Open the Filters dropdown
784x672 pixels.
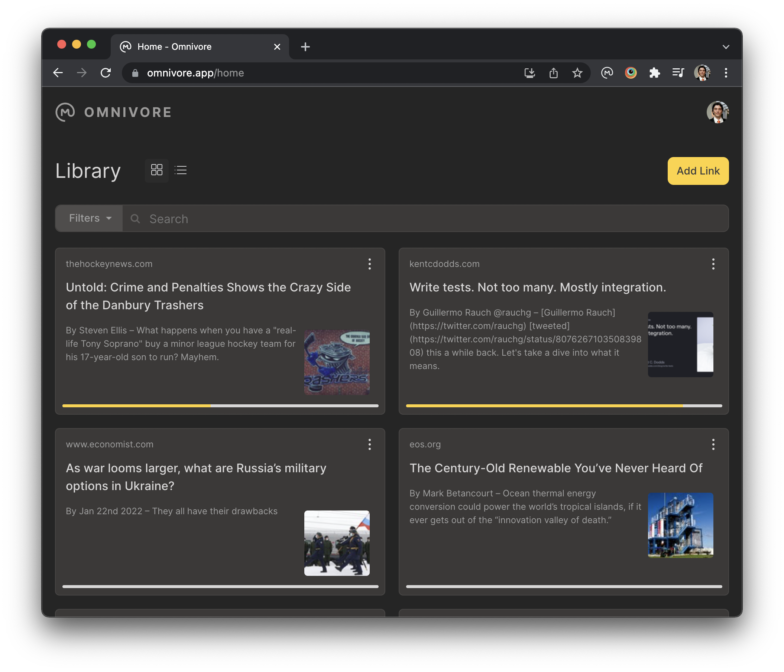point(89,218)
